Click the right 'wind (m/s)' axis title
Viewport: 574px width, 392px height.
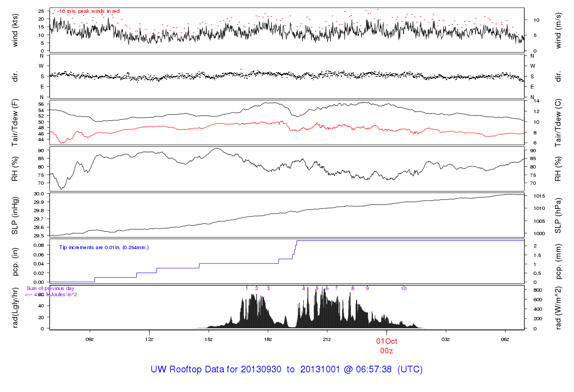pos(558,31)
